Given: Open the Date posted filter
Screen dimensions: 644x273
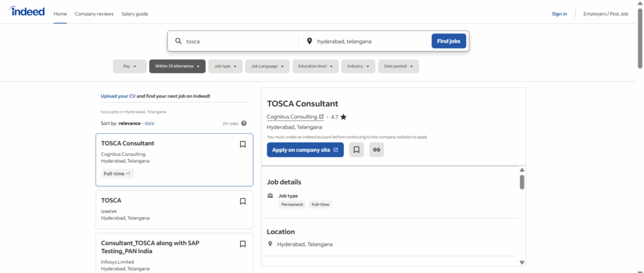Looking at the screenshot, I should (398, 66).
